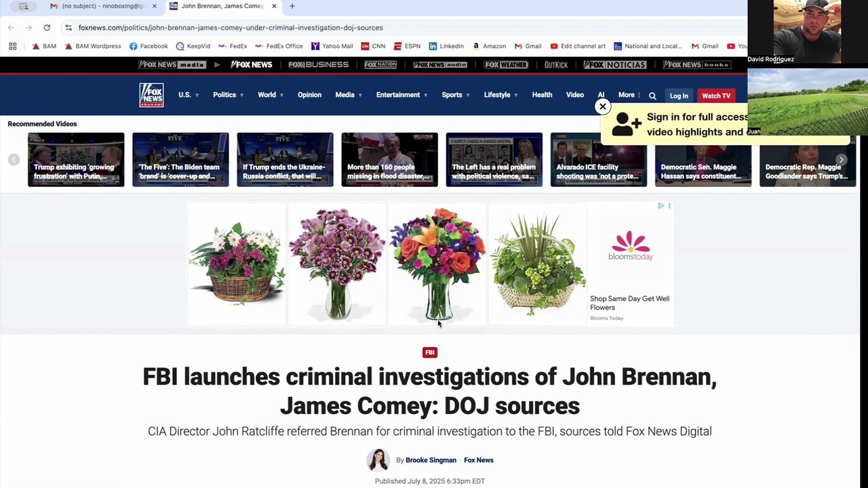Open the Amazon bookmark

click(x=489, y=46)
